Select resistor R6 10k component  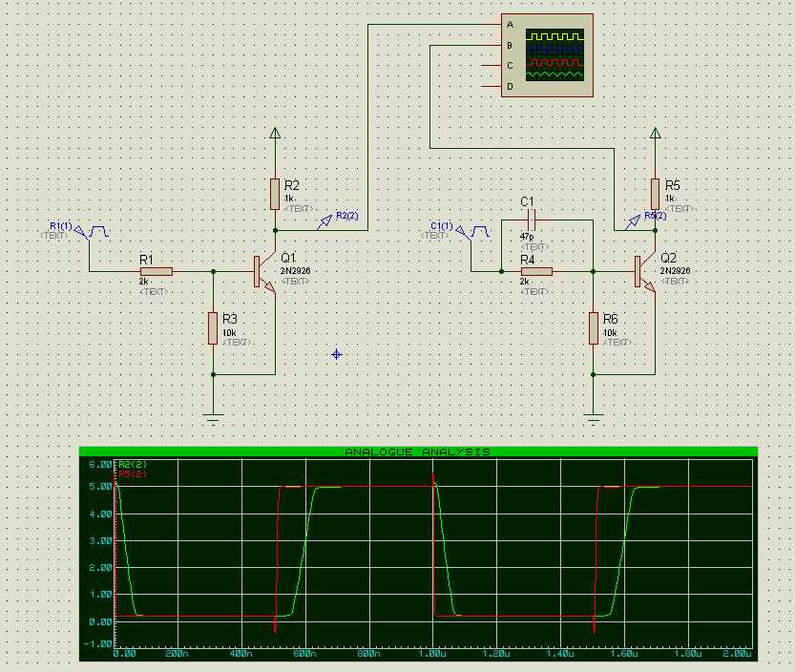point(594,328)
